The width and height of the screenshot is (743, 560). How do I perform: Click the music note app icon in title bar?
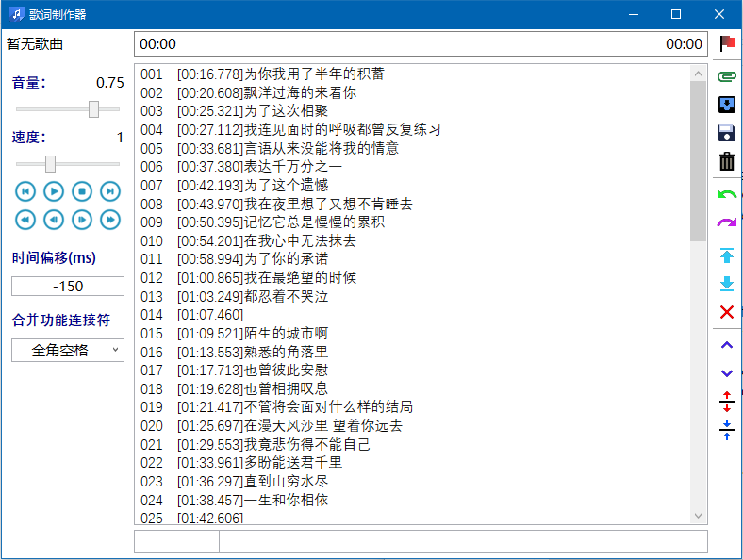point(17,14)
